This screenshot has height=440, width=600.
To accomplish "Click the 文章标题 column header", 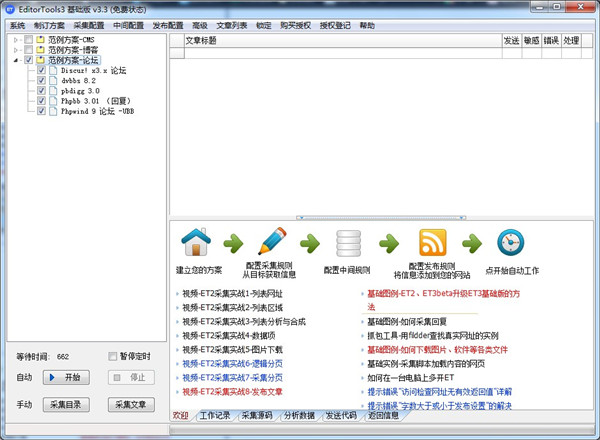I will [343, 41].
